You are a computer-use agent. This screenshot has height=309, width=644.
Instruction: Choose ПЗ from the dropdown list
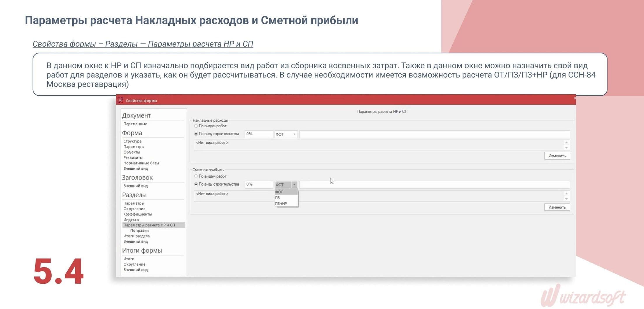tap(286, 198)
